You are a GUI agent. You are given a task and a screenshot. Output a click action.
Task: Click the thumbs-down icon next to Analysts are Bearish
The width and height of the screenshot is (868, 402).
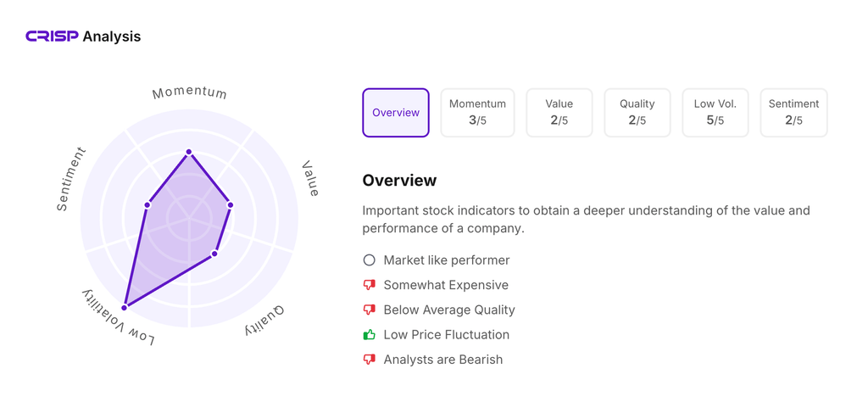369,360
